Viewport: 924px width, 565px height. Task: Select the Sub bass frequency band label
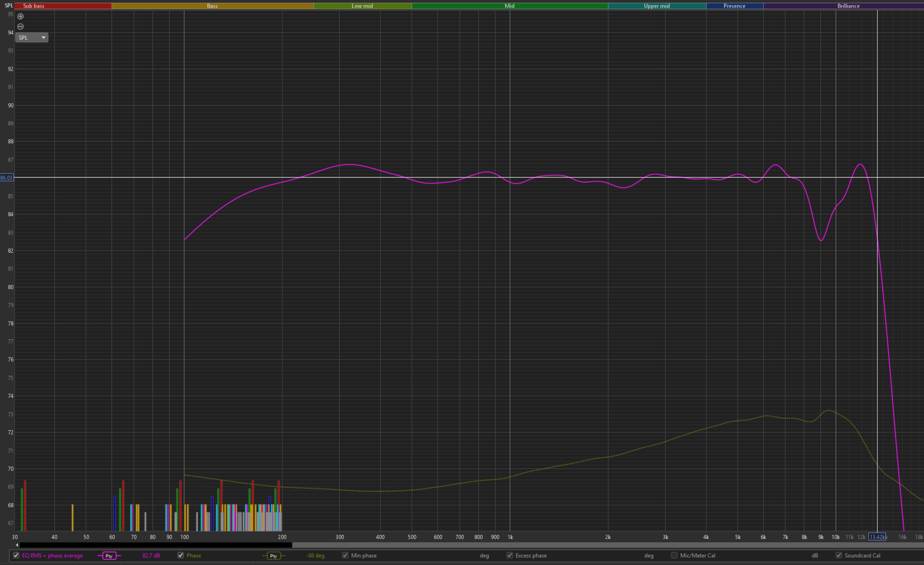pos(34,6)
